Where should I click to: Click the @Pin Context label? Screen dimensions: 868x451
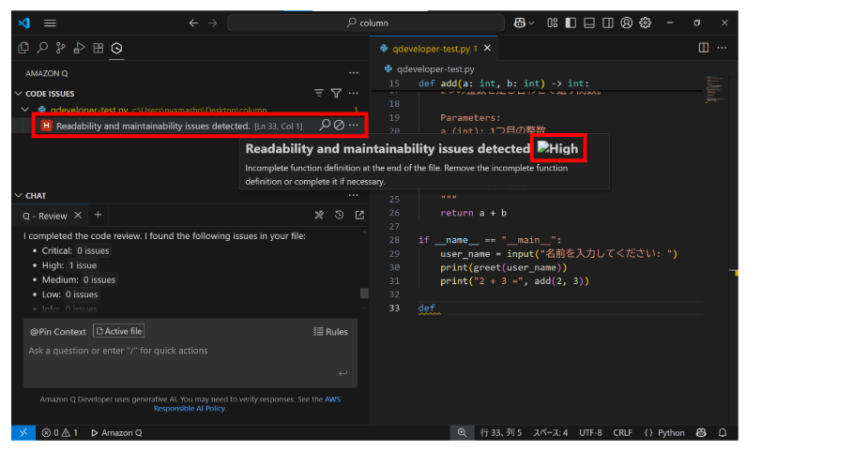click(57, 332)
